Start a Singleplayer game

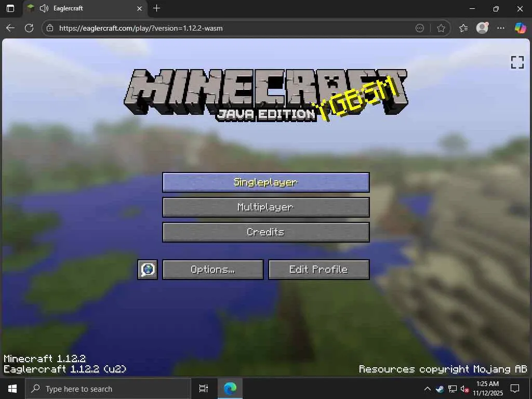coord(265,182)
